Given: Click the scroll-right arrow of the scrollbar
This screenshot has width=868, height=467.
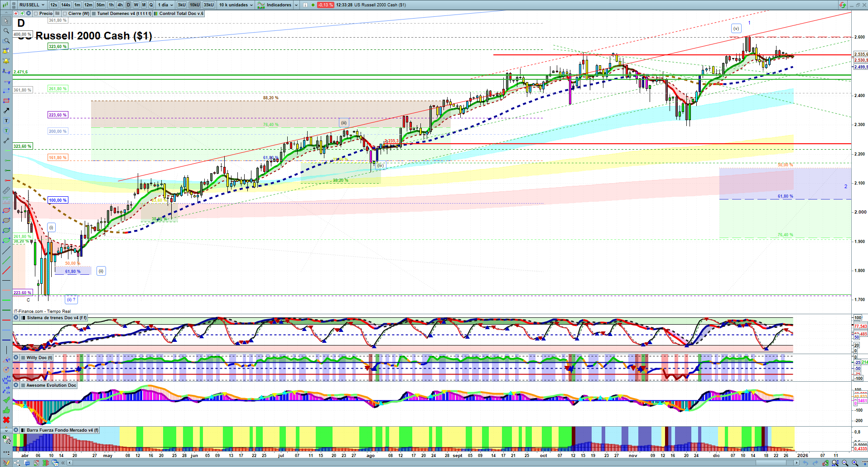Looking at the screenshot, I should (x=797, y=463).
